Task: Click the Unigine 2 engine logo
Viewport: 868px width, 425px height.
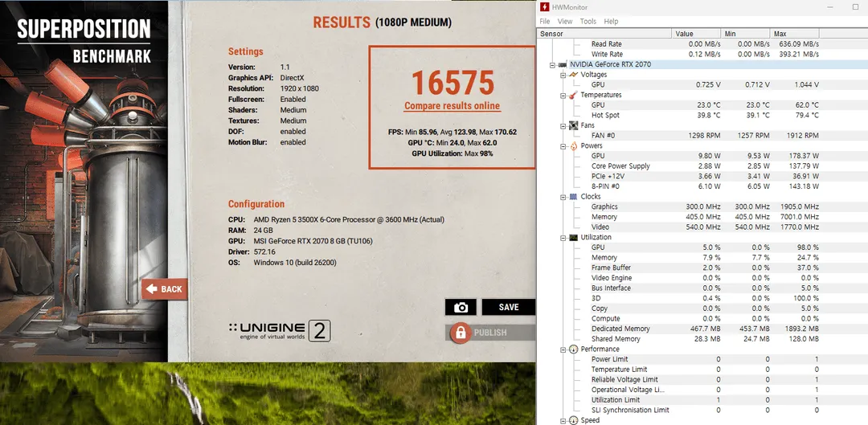Action: click(x=280, y=331)
